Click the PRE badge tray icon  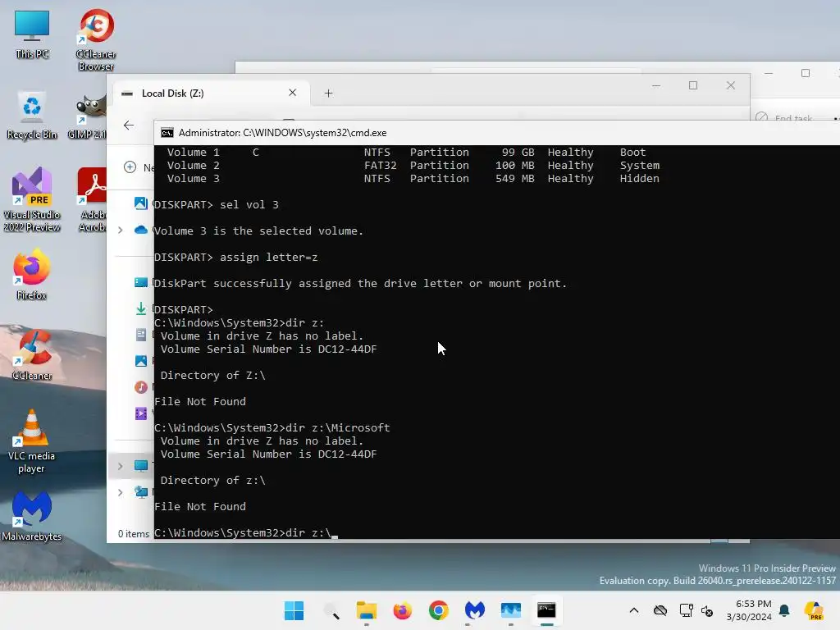[814, 610]
